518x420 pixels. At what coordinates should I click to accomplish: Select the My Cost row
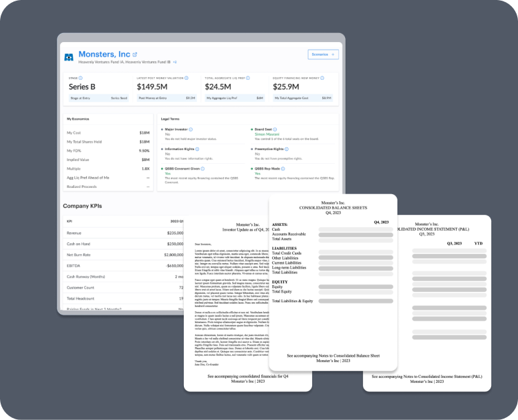click(108, 133)
